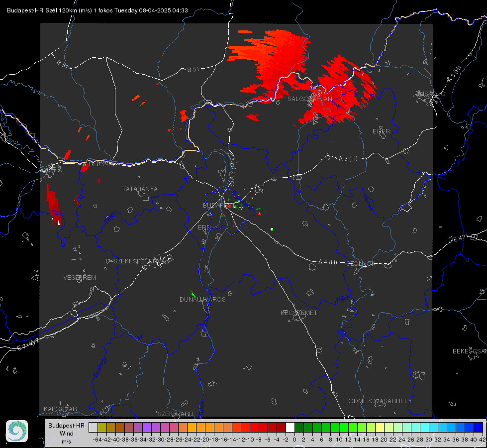This screenshot has height=448, width=487.
Task: Click the 'A 2 (H)' road label above Budapest
Action: tap(233, 171)
